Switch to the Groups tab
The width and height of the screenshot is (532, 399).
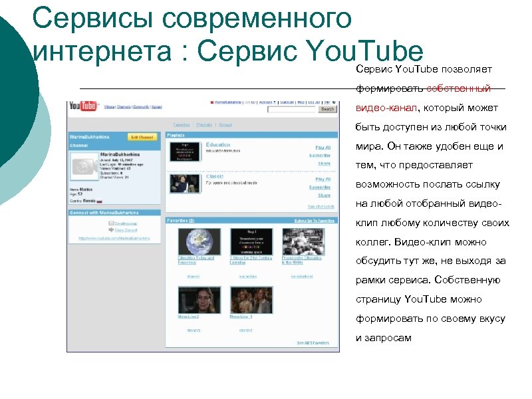(x=225, y=124)
